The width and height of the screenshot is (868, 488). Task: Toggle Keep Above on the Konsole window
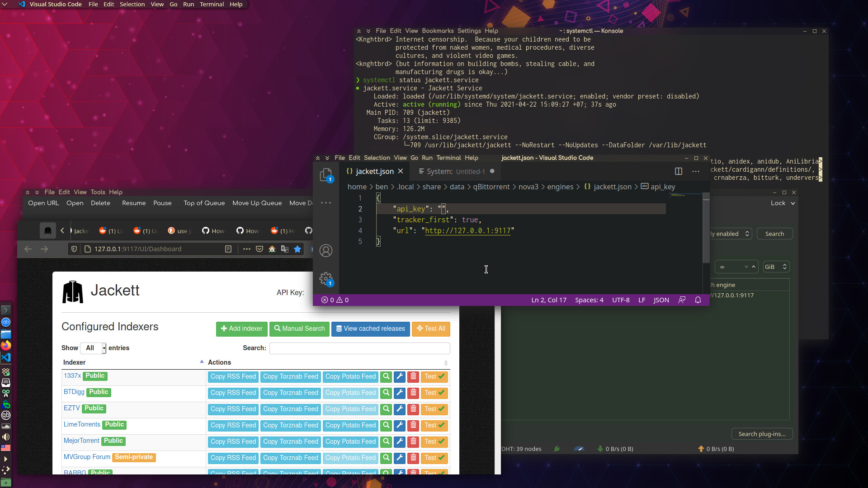359,31
